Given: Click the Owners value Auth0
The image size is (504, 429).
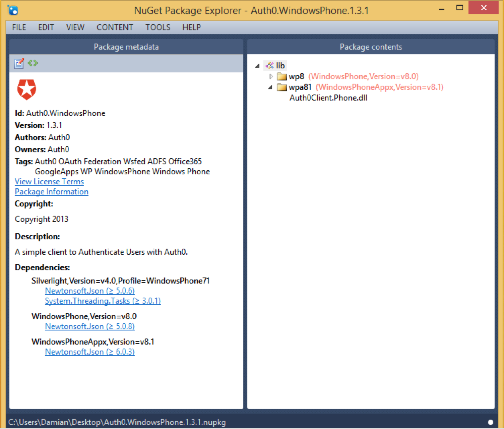Looking at the screenshot, I should click(58, 149).
